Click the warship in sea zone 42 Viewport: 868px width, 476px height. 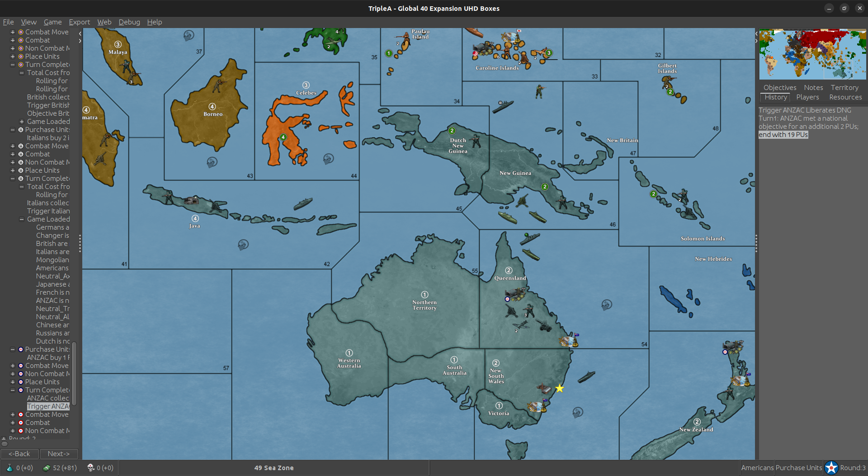(x=303, y=203)
